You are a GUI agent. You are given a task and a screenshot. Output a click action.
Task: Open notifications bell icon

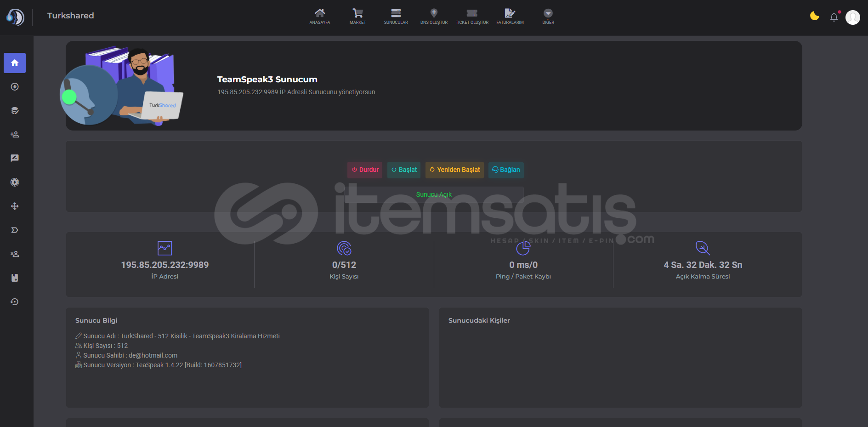tap(834, 17)
